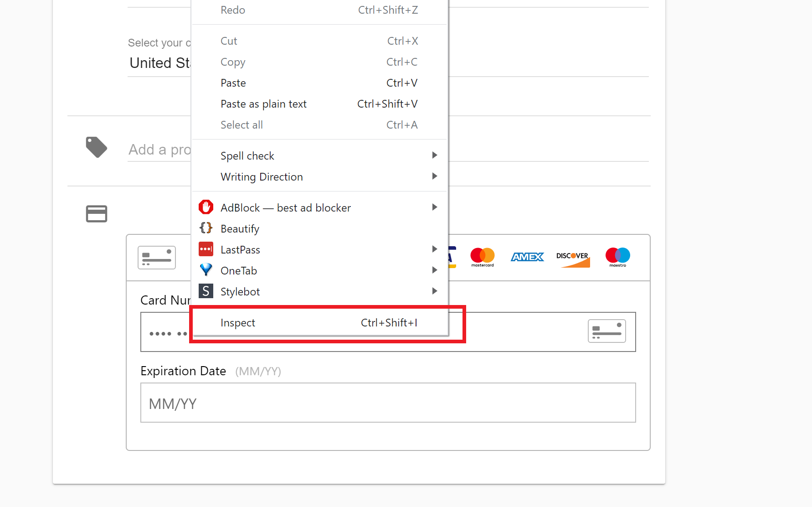Screen dimensions: 812x507
Task: Click the OneTab blue funnel icon
Action: [206, 270]
